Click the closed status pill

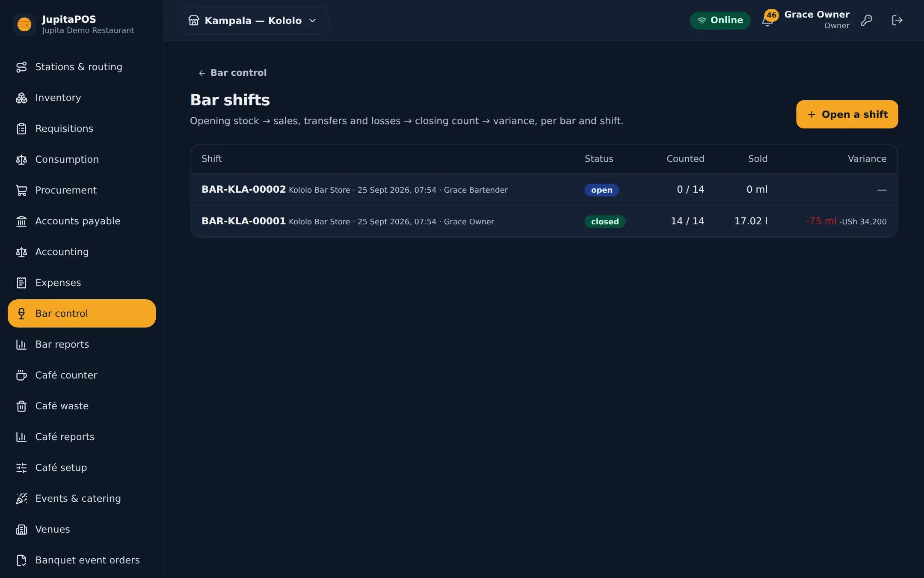pos(605,222)
